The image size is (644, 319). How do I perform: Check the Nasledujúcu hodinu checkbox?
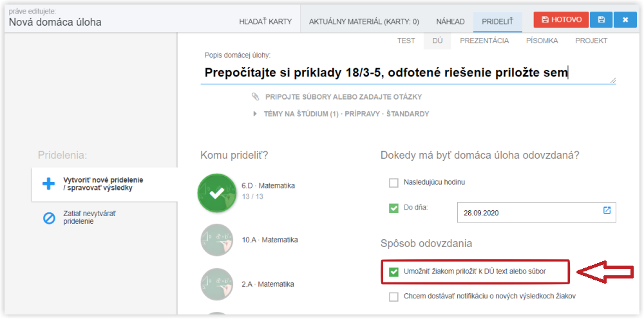(x=393, y=183)
